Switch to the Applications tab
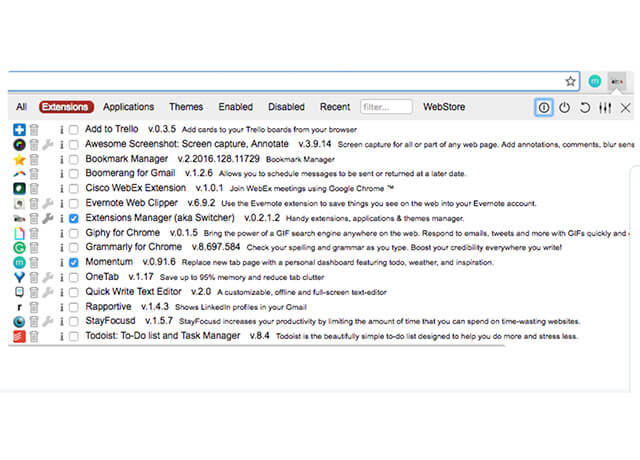This screenshot has height=460, width=640. [128, 107]
